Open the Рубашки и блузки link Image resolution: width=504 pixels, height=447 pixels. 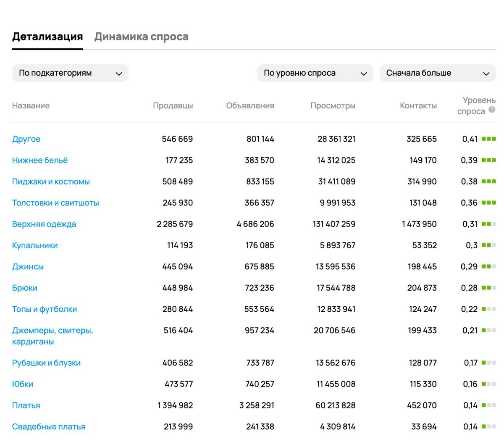tap(46, 363)
